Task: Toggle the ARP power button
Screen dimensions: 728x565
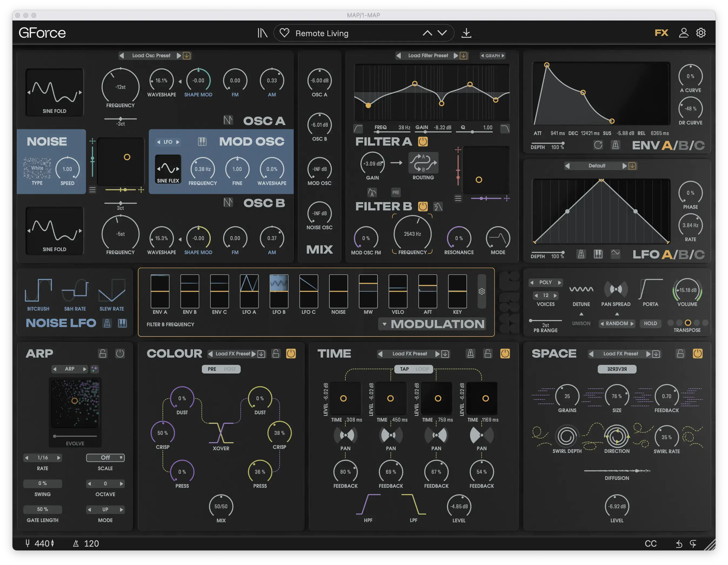Action: pos(120,354)
